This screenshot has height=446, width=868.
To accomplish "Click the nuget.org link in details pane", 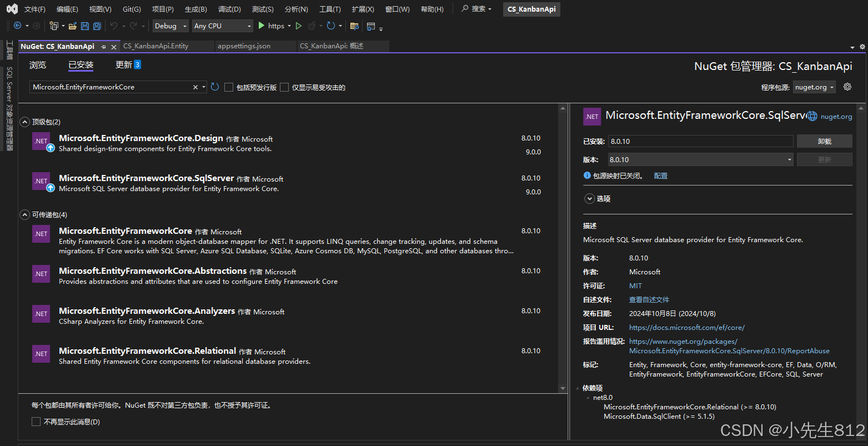I will tap(836, 116).
